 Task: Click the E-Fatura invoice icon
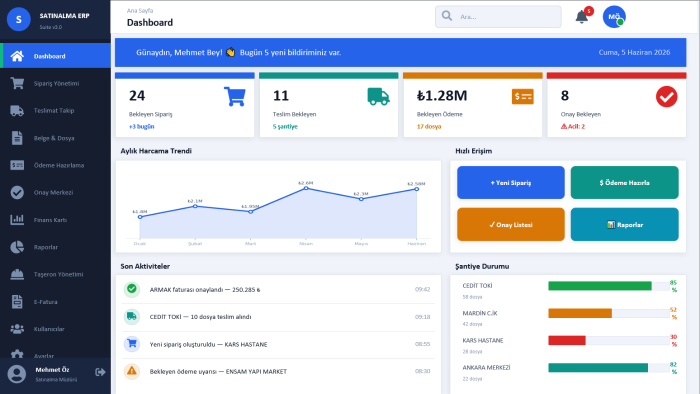click(17, 302)
